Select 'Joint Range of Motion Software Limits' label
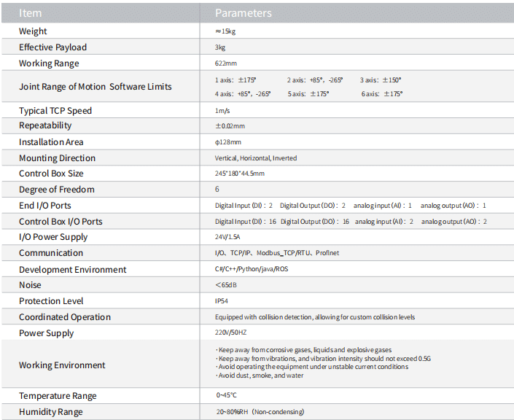The image size is (514, 420). pos(96,87)
